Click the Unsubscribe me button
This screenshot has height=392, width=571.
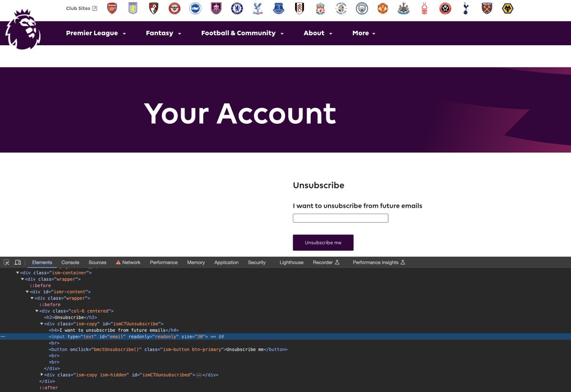323,243
